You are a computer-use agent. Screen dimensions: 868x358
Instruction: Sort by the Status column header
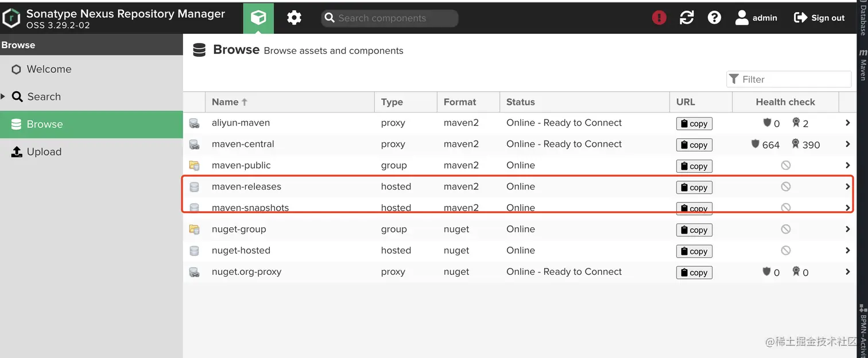[x=584, y=102]
